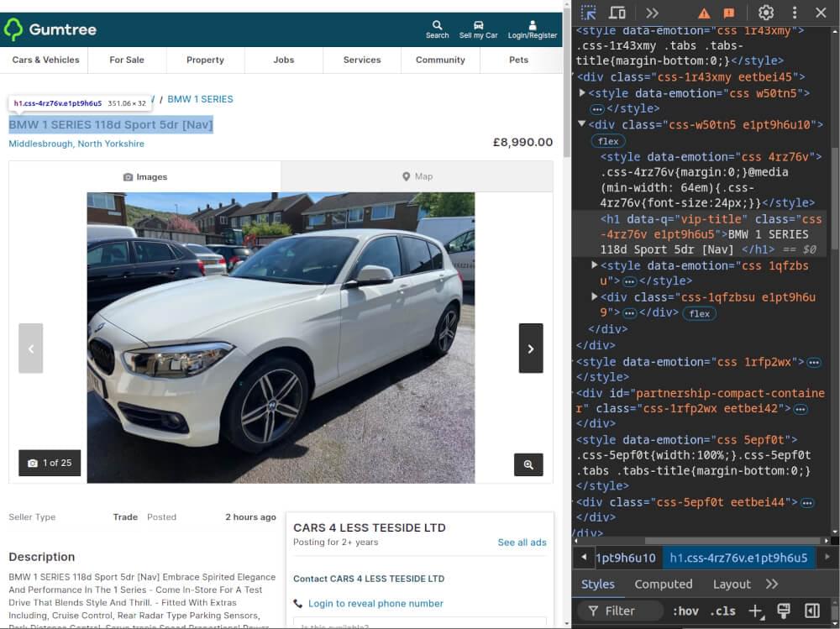Collapse the css-w50tn5 e1pt9h6u10 div
The width and height of the screenshot is (840, 629).
(582, 124)
